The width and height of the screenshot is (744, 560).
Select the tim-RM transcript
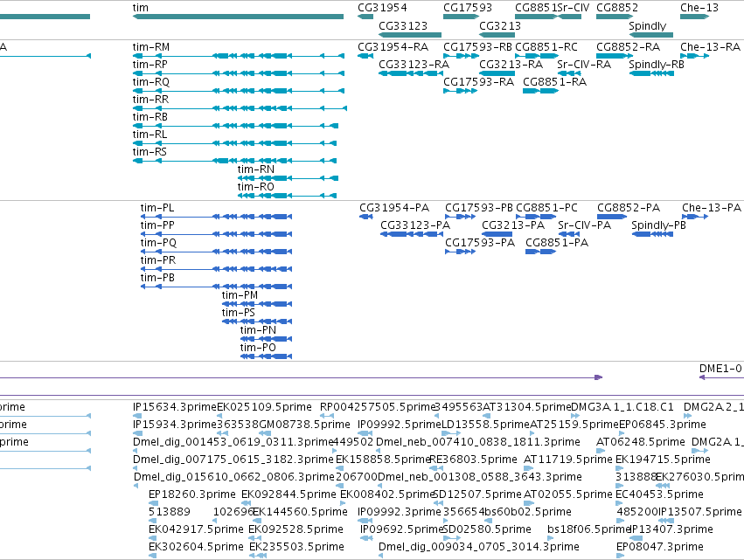tap(238, 56)
